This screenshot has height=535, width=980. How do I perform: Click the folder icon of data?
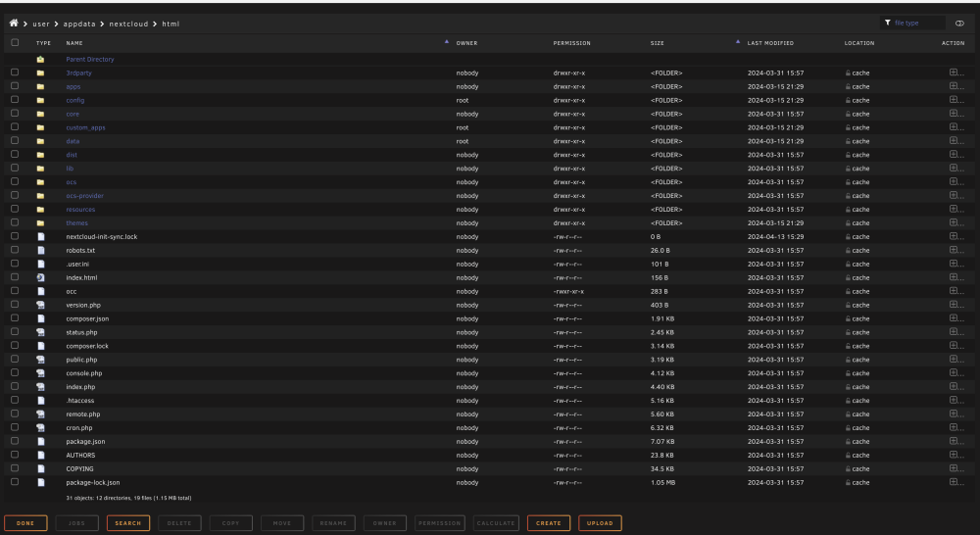point(40,141)
